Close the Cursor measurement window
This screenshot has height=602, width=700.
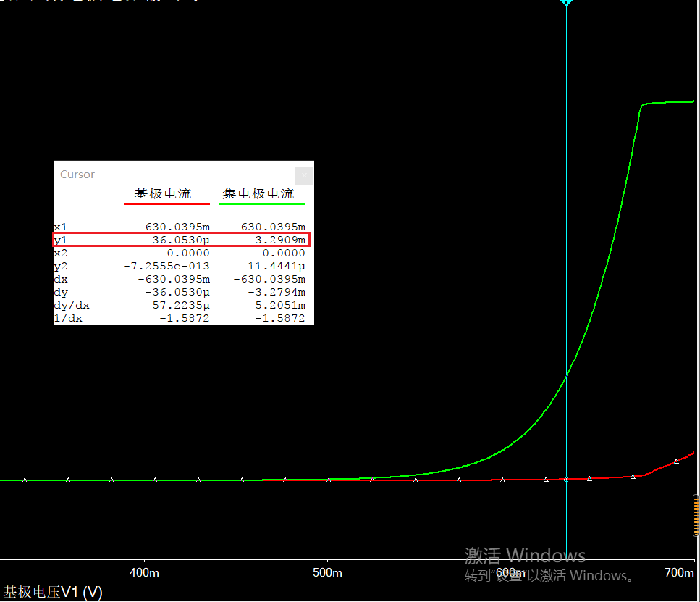tap(305, 175)
